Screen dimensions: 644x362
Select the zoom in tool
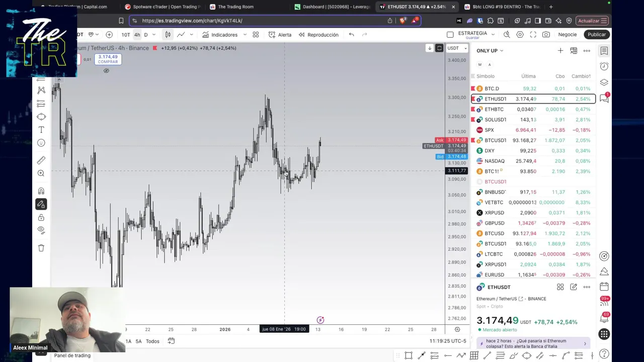pyautogui.click(x=41, y=173)
